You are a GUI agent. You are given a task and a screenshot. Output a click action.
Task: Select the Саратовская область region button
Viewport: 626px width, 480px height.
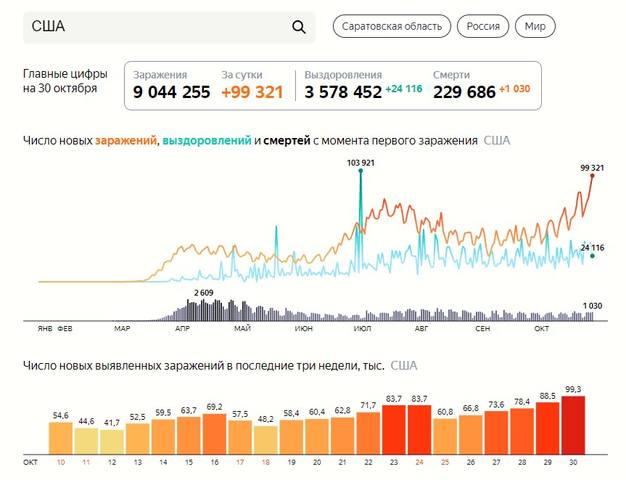point(391,26)
